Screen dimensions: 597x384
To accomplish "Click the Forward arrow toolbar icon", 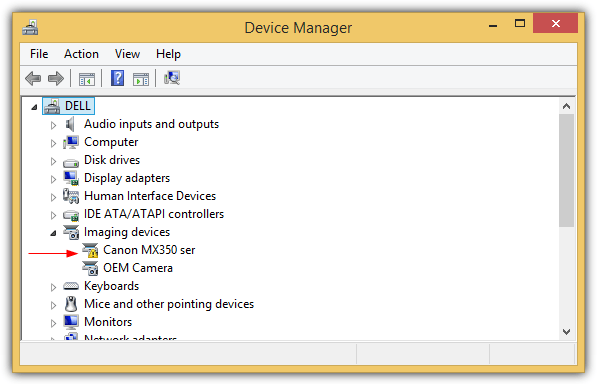I will point(56,79).
